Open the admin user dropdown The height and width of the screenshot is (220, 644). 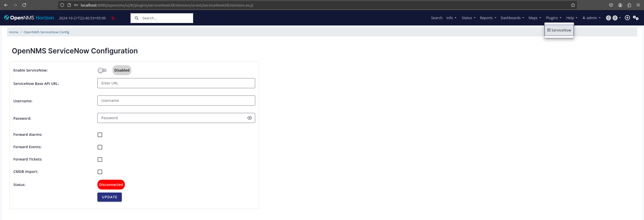pos(591,18)
